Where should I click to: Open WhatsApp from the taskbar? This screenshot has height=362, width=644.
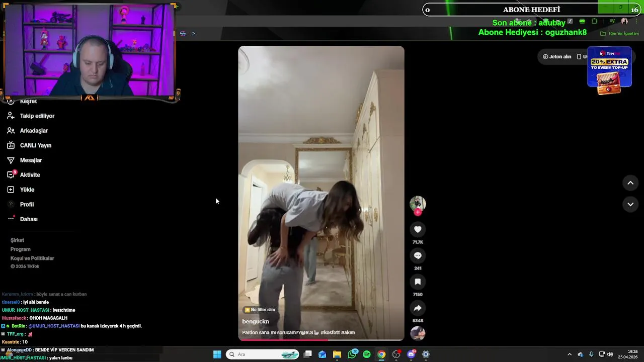pyautogui.click(x=352, y=354)
